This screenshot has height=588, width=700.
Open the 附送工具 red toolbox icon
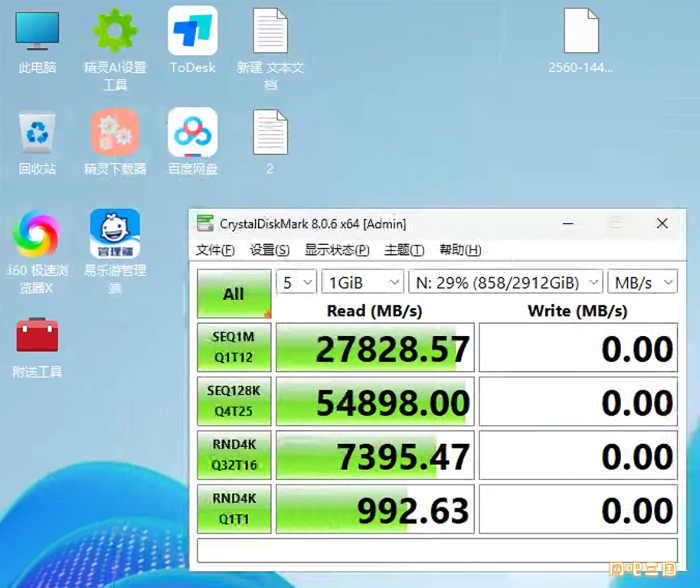pyautogui.click(x=37, y=335)
